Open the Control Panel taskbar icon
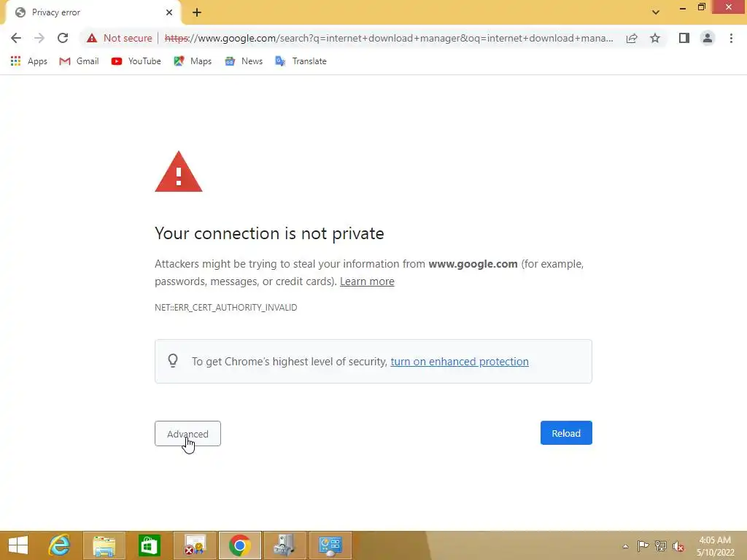 pos(330,545)
